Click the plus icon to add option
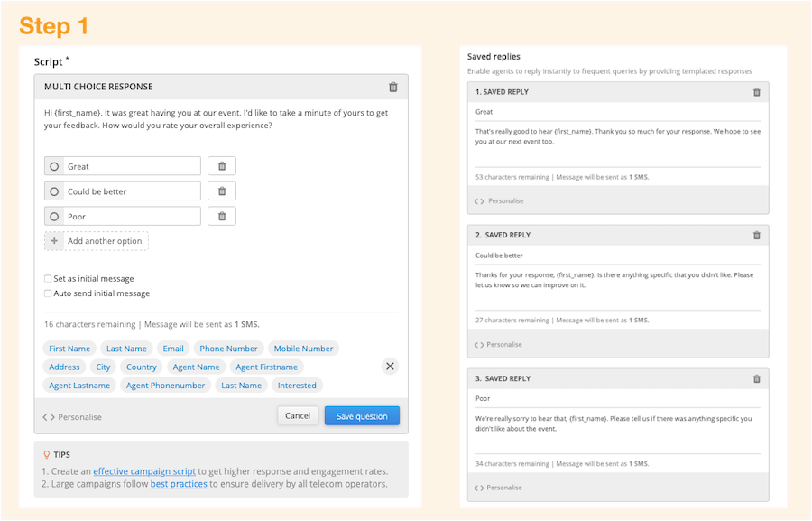 (x=54, y=241)
